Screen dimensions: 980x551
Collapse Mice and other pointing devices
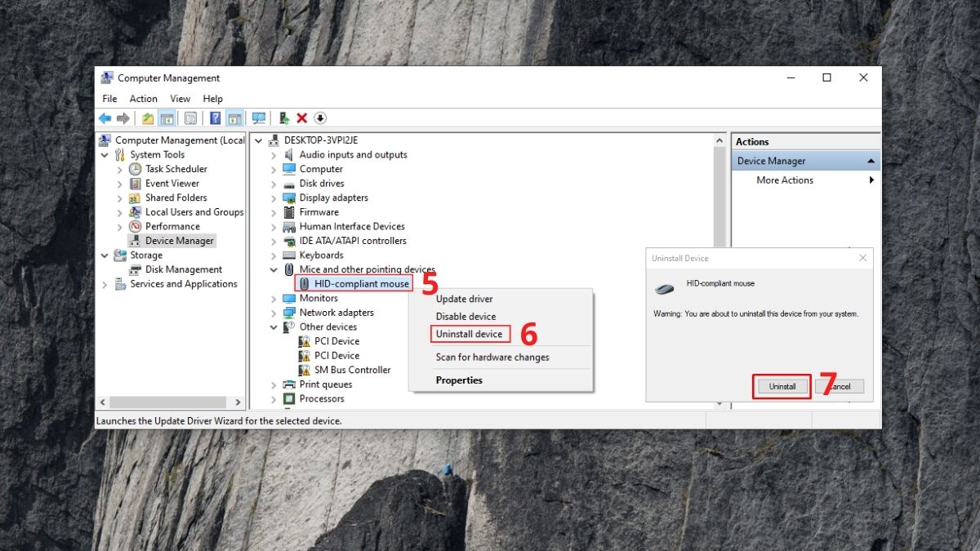point(274,269)
